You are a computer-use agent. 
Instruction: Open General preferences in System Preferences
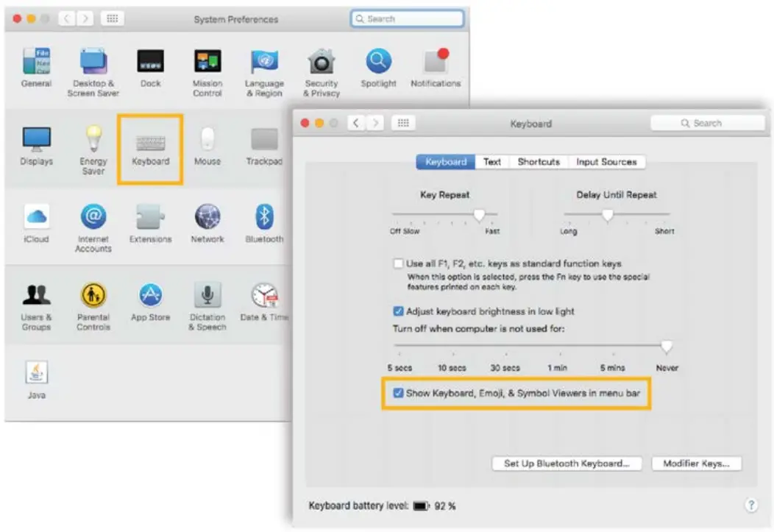click(36, 67)
